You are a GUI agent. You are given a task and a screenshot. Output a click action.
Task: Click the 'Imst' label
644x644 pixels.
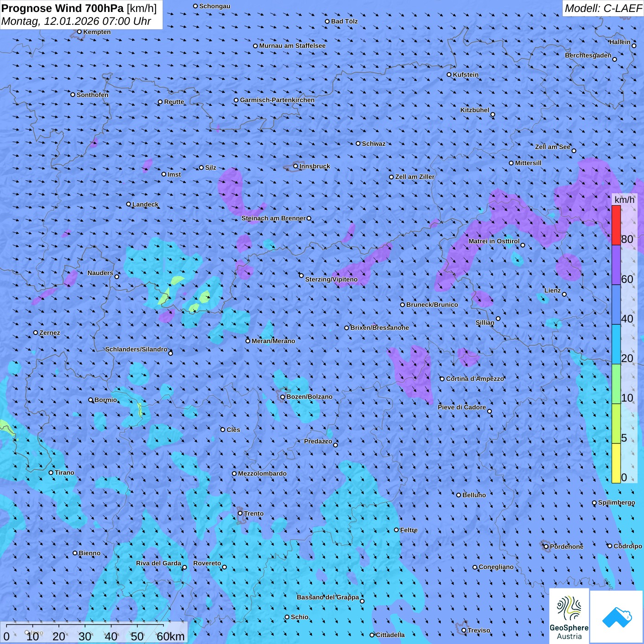pos(174,174)
